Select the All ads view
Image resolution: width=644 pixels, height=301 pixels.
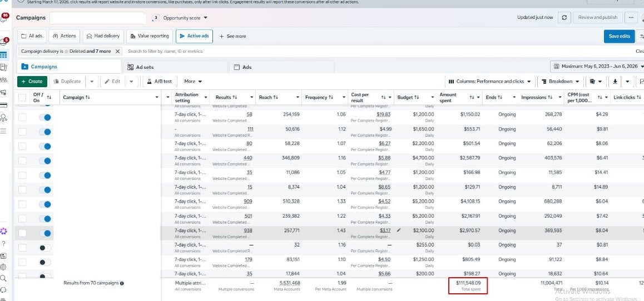click(32, 36)
